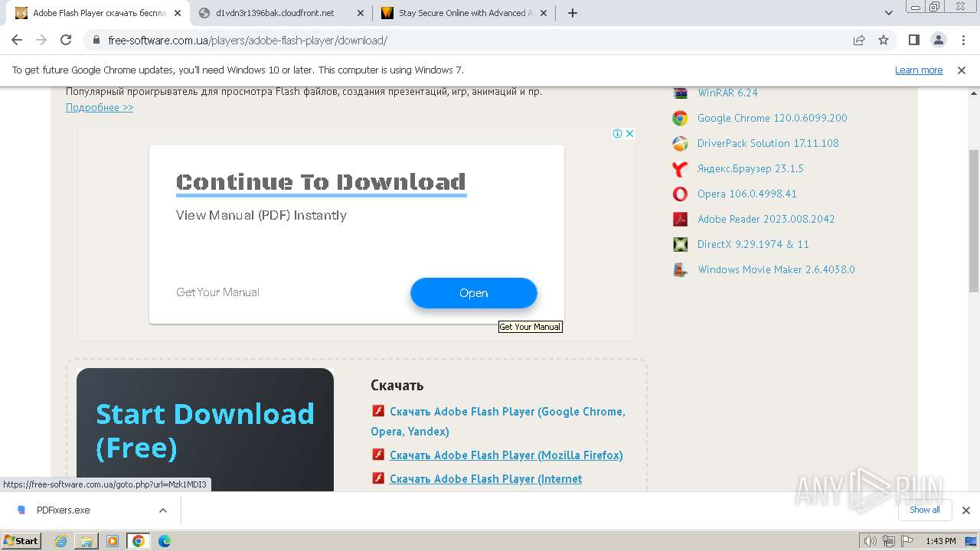Click the Windows Movie Maker icon
This screenshot has height=551, width=980.
680,269
